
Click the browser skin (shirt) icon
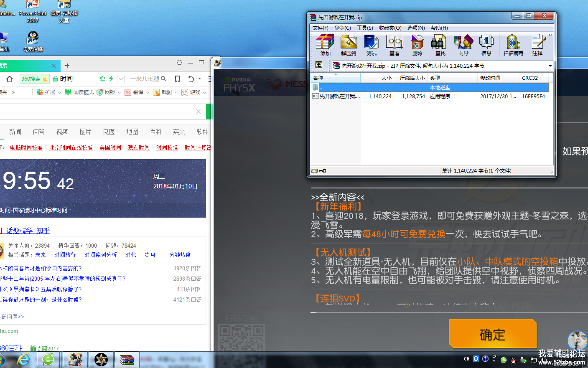coord(180,62)
